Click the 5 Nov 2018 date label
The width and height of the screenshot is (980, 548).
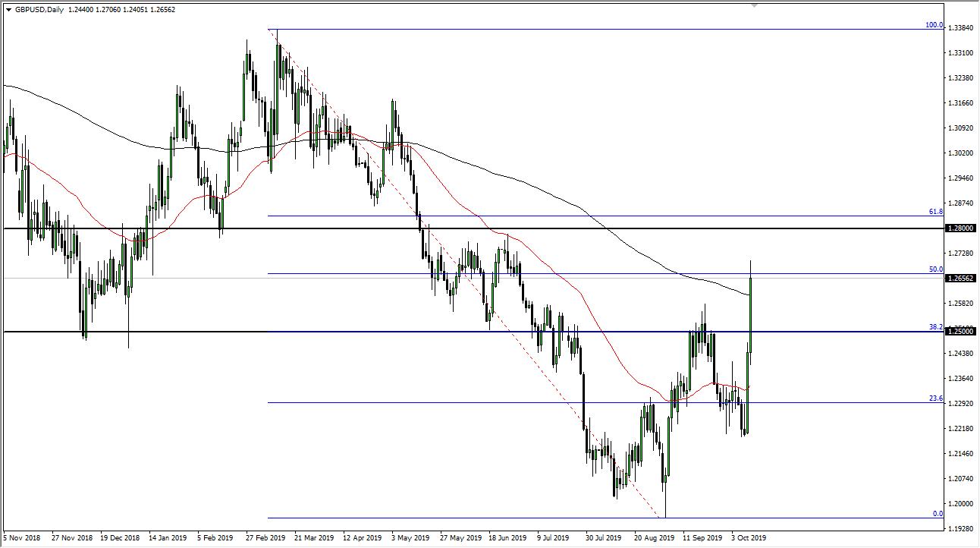pyautogui.click(x=24, y=537)
